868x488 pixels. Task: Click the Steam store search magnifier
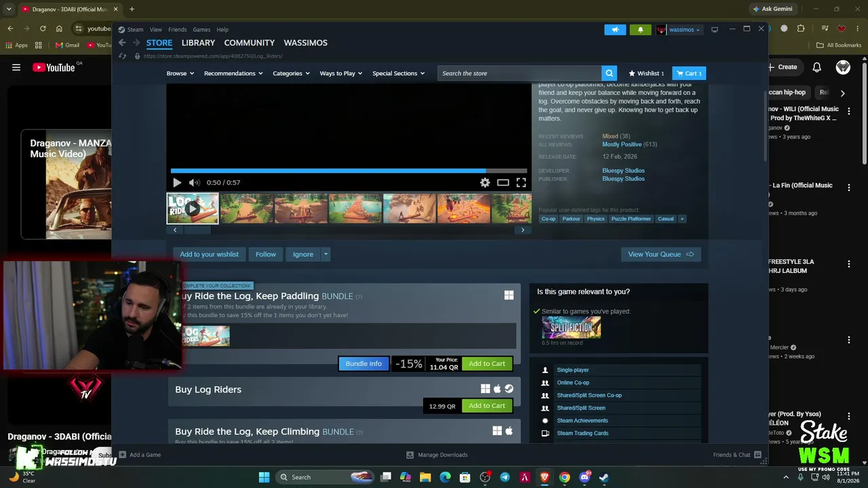[x=610, y=73]
